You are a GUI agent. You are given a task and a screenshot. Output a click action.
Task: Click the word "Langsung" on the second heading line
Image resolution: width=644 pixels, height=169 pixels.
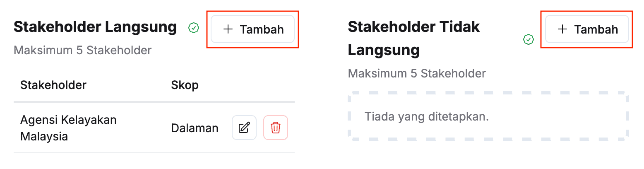[x=384, y=50]
